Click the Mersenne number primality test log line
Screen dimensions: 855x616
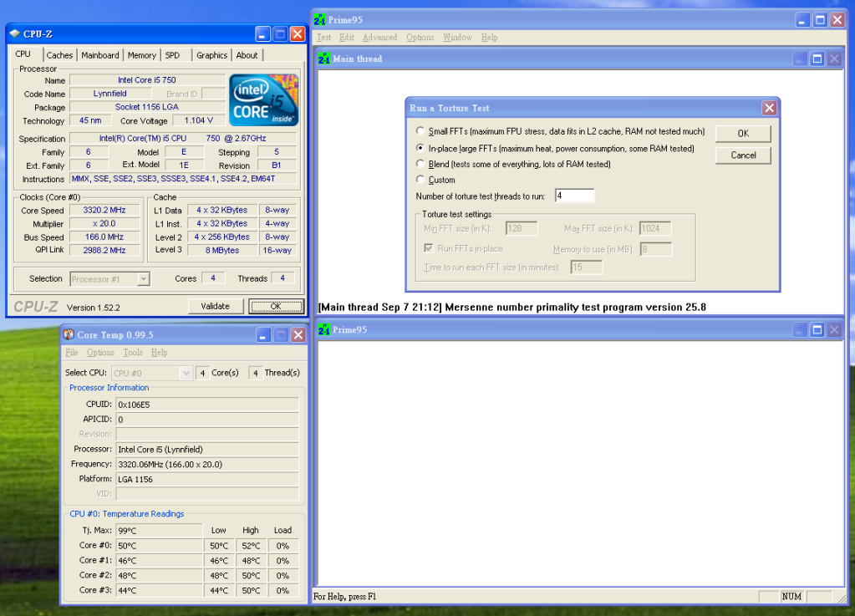point(512,307)
